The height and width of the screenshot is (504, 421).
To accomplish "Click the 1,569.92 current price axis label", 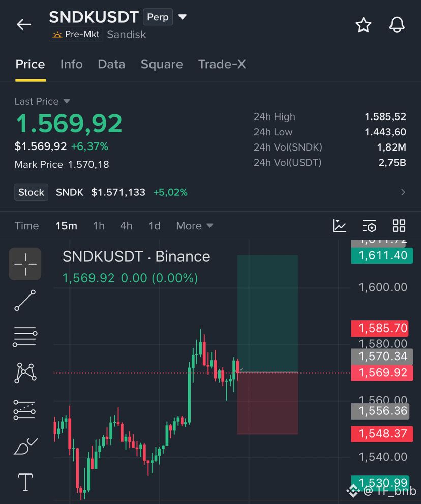I will click(x=382, y=373).
